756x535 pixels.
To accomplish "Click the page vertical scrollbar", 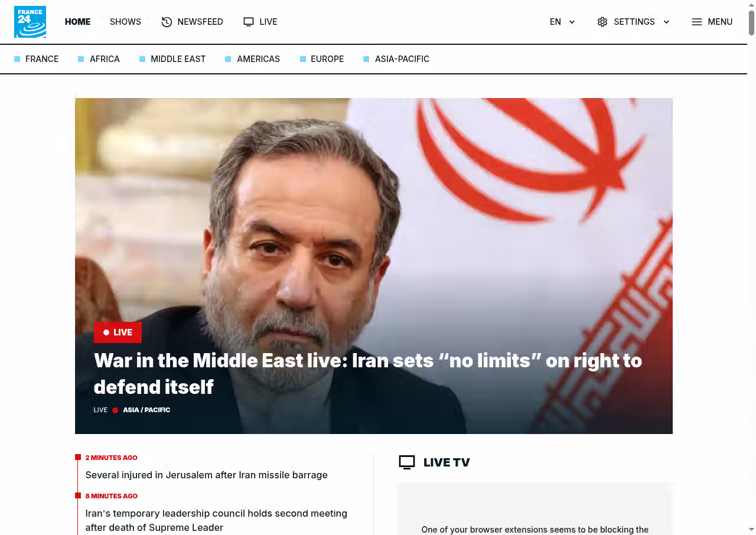I will tap(751, 267).
